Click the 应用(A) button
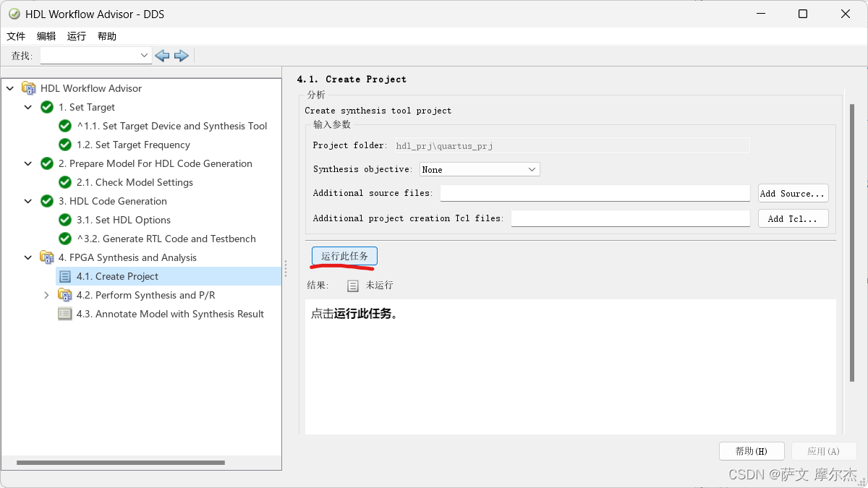 [x=824, y=450]
